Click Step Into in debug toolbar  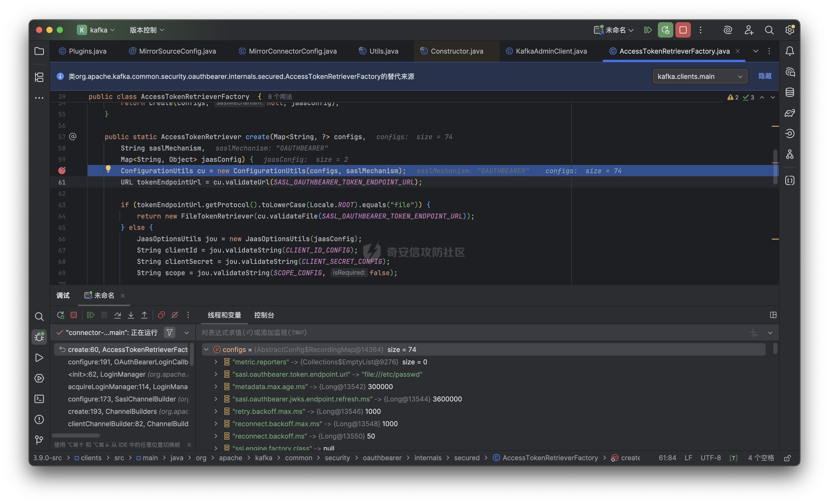point(131,315)
